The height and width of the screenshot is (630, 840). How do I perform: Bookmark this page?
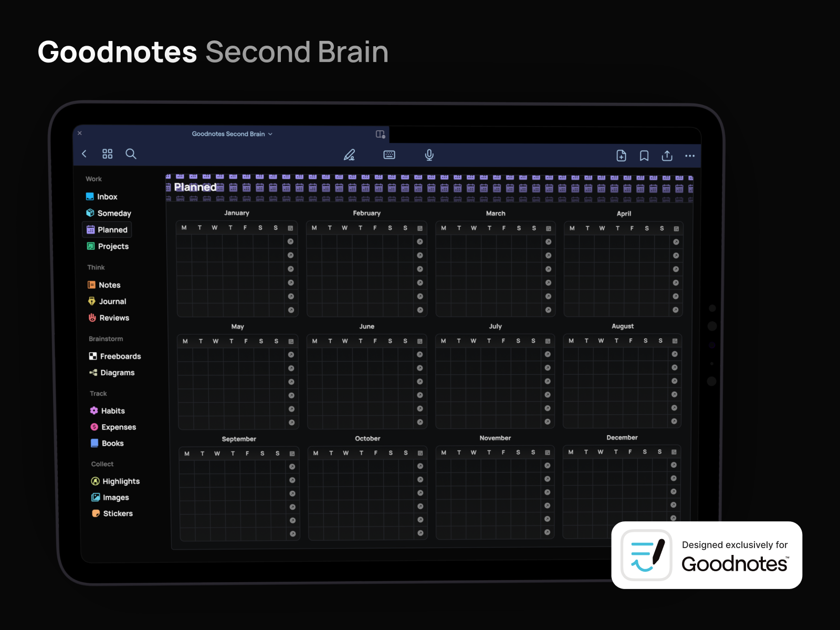coord(645,156)
